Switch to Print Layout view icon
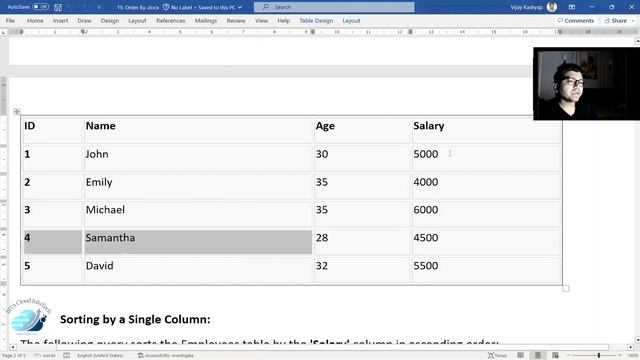The width and height of the screenshot is (640, 360). point(538,356)
